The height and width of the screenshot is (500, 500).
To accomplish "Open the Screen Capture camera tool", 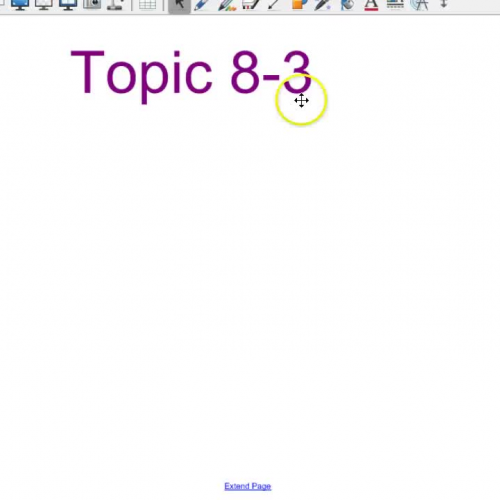I will (x=92, y=5).
